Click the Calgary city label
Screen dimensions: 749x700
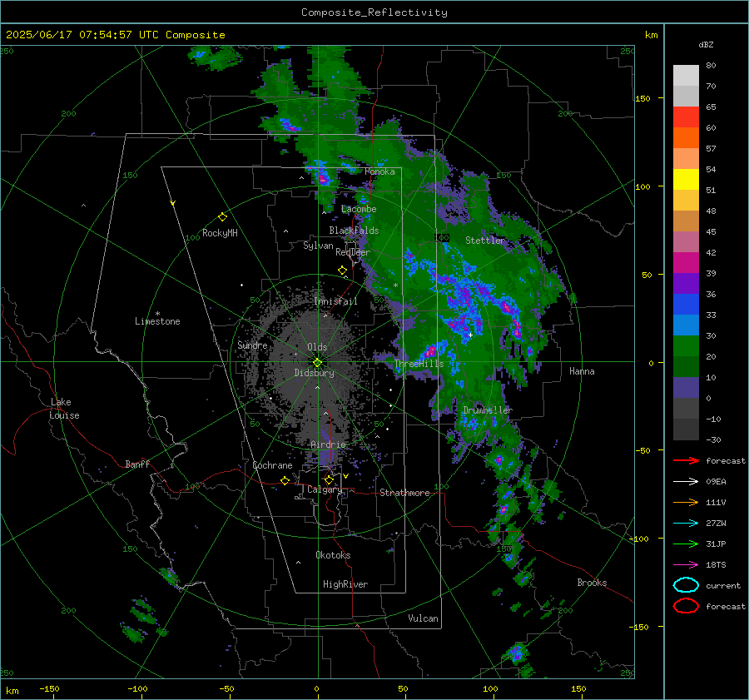pyautogui.click(x=325, y=489)
